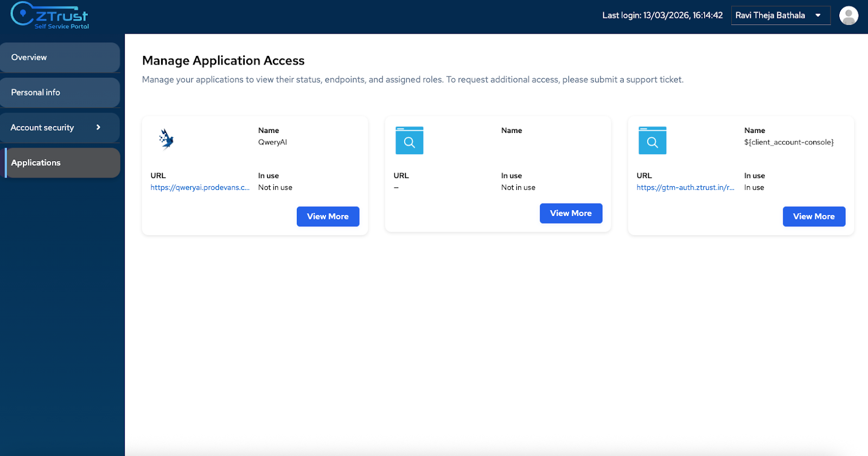Click the dropdown caret beside Ravi Theja Bathala

coord(818,16)
